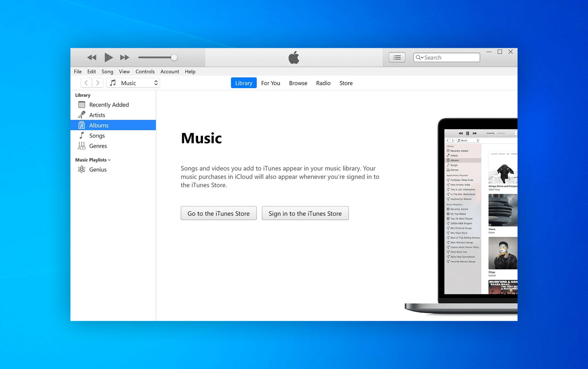Close the iTunes window

tap(511, 52)
